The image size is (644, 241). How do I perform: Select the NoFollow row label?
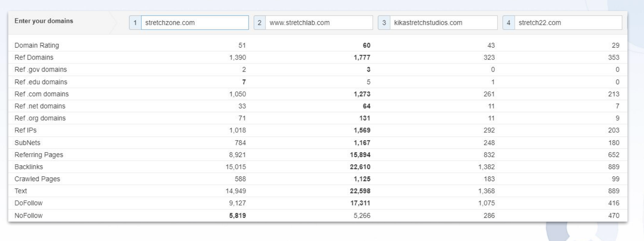click(x=28, y=215)
